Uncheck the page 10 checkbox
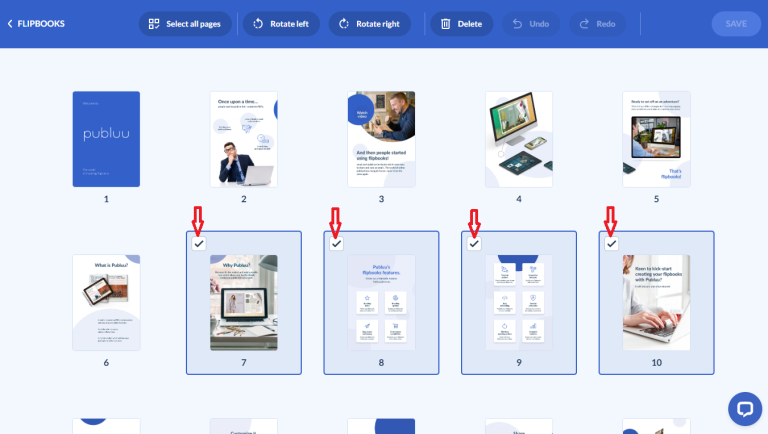The height and width of the screenshot is (434, 768). (x=611, y=243)
